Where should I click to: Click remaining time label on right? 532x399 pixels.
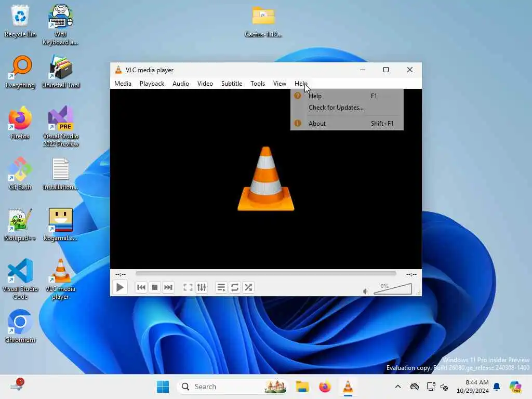click(x=411, y=274)
